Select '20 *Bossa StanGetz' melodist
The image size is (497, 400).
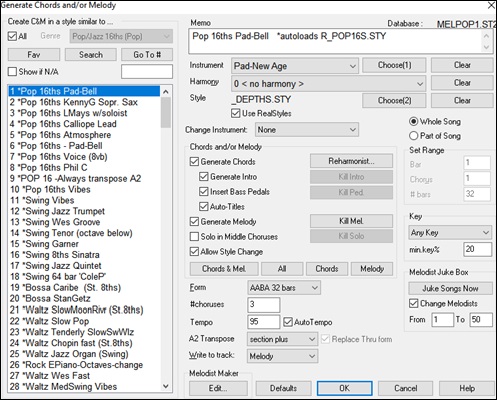pyautogui.click(x=84, y=298)
